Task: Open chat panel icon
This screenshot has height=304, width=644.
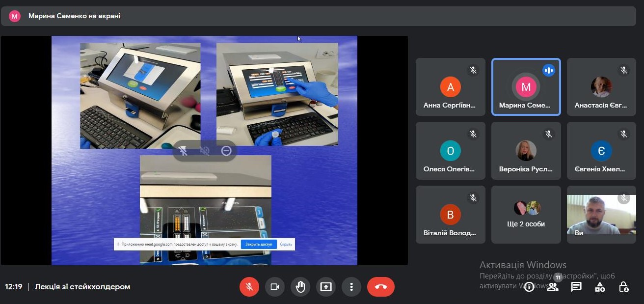Action: [576, 287]
